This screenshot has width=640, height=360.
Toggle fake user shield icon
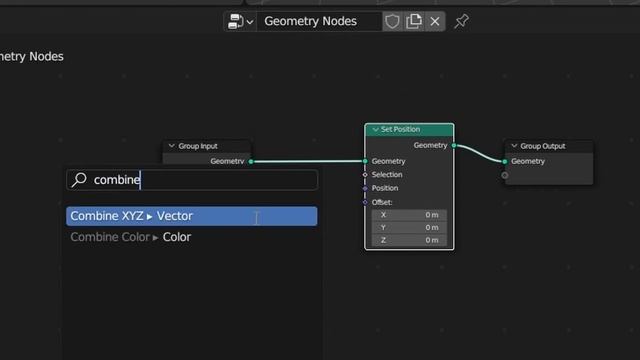tap(392, 21)
